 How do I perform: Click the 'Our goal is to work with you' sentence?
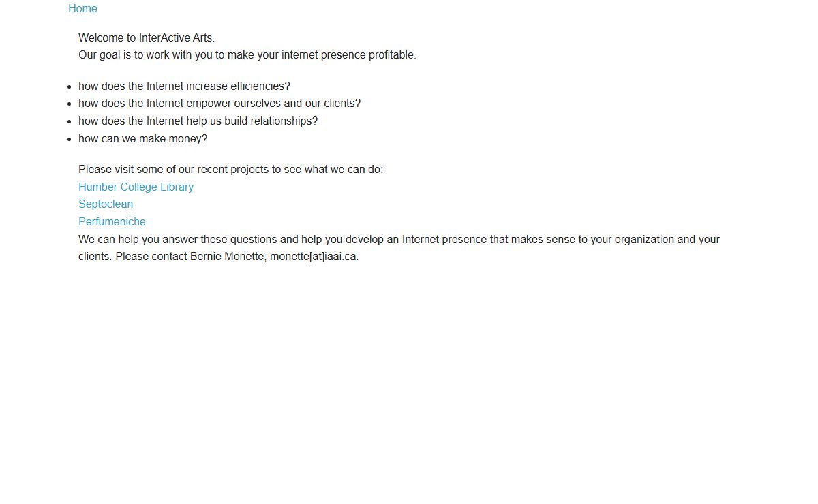click(247, 55)
